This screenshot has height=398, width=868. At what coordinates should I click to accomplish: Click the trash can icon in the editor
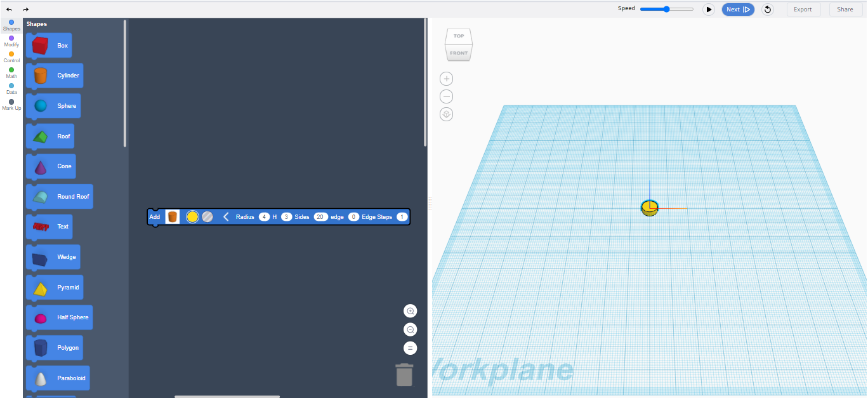pos(405,375)
